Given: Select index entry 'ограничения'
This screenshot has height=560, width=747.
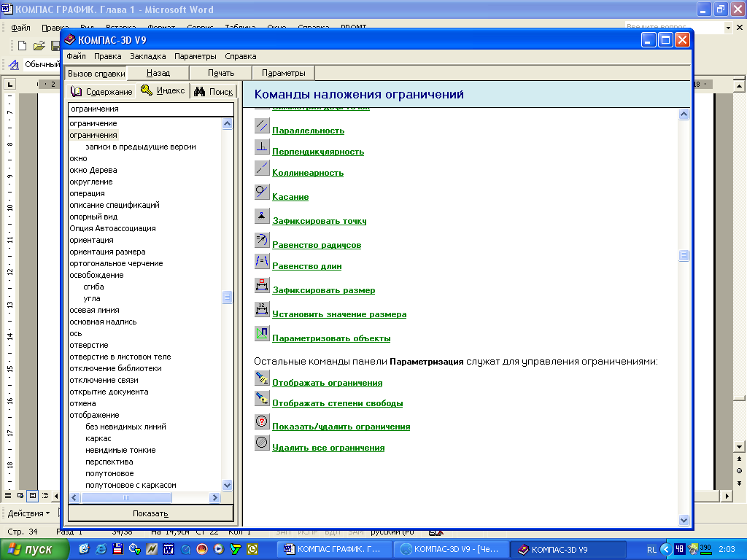Looking at the screenshot, I should 93,135.
